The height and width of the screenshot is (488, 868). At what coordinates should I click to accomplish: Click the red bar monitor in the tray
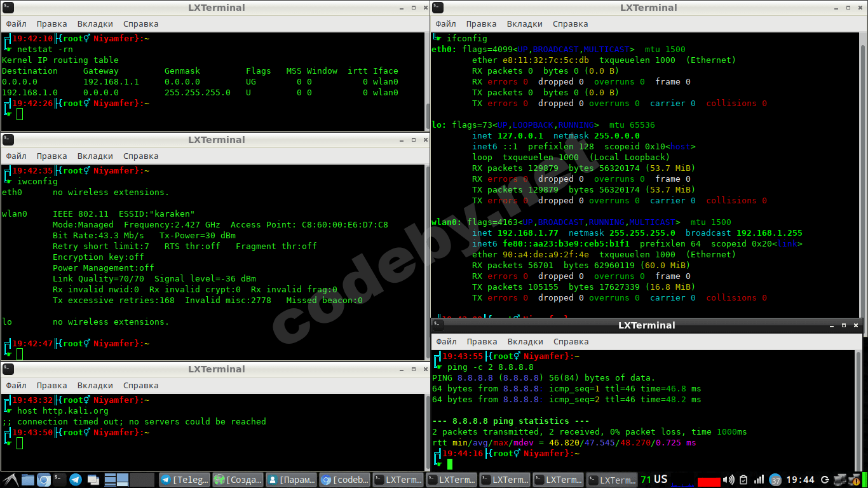[709, 482]
